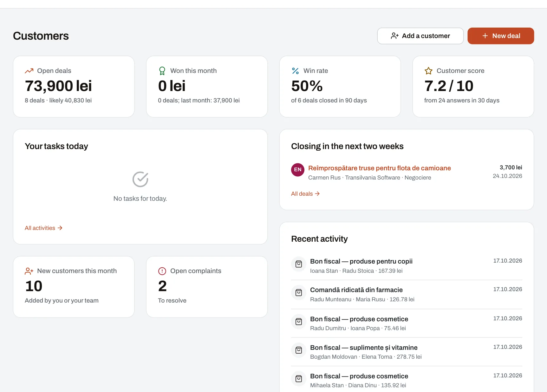This screenshot has width=547, height=392.
Task: Click the 8 deals · likely 40,830 lei subtitle
Action: pyautogui.click(x=58, y=101)
